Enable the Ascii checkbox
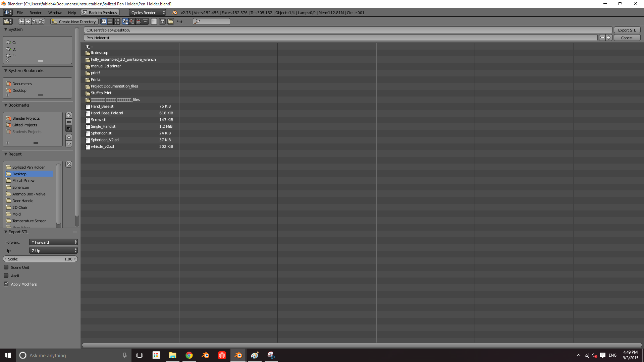This screenshot has height=362, width=644. point(6,276)
